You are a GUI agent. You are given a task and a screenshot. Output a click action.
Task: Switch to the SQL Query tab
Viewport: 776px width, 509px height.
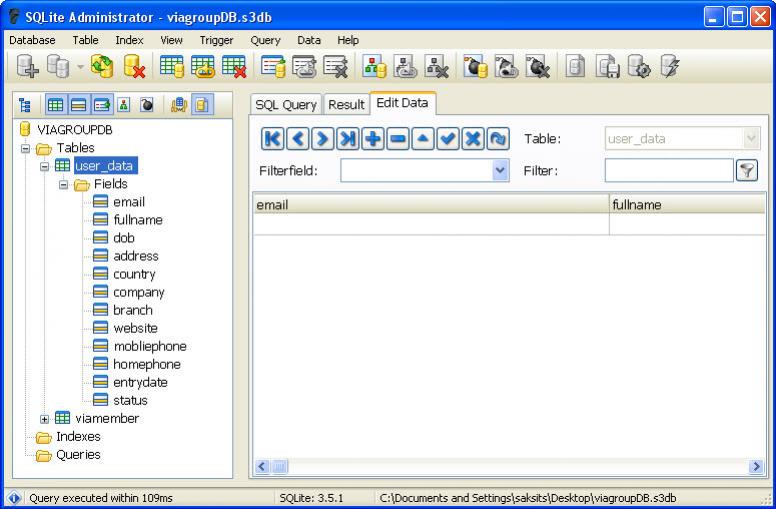tap(286, 105)
